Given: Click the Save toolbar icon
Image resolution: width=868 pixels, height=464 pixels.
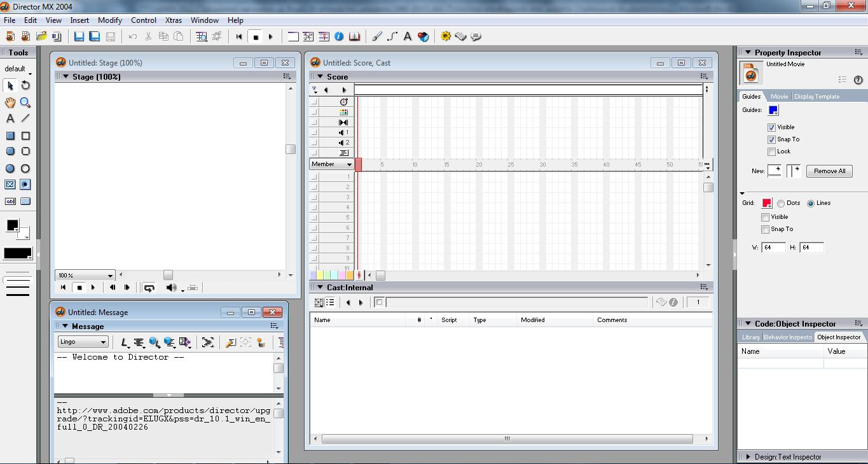Looking at the screenshot, I should point(79,36).
